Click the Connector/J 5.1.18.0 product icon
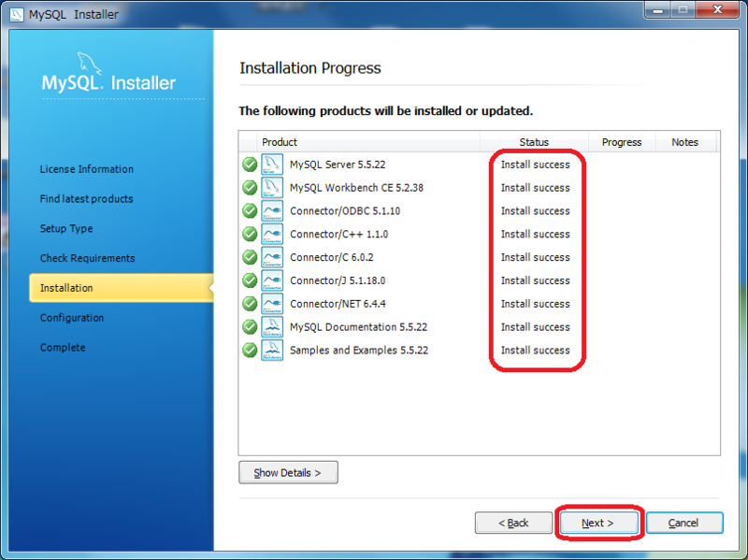 [272, 280]
